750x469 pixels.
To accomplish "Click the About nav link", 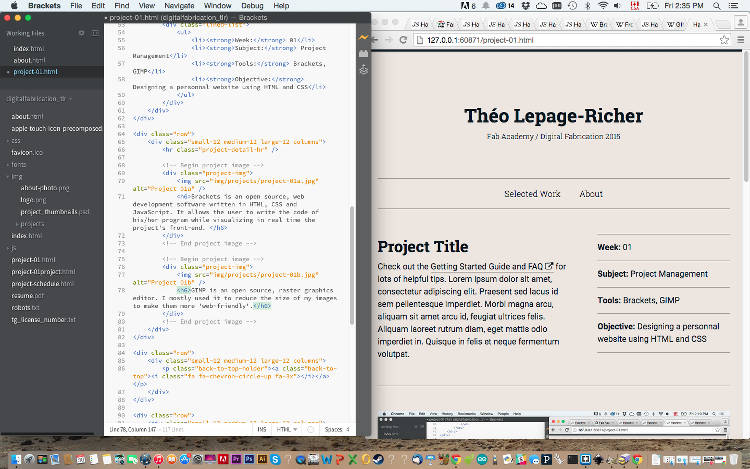I will point(591,194).
